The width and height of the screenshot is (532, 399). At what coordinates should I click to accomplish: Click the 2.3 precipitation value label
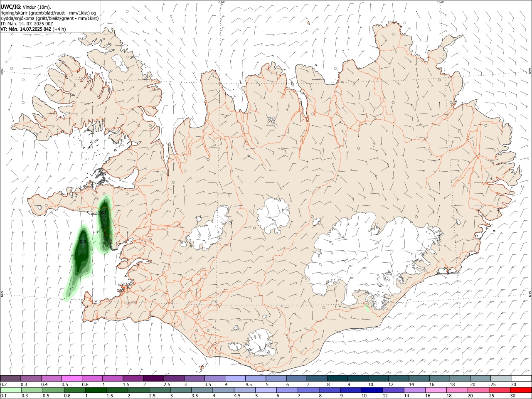83,241
